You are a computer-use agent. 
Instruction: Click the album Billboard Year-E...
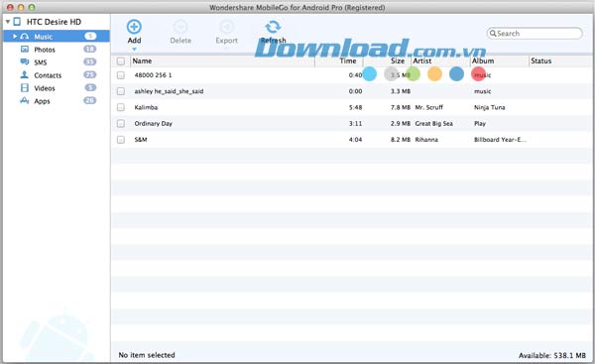pos(500,140)
